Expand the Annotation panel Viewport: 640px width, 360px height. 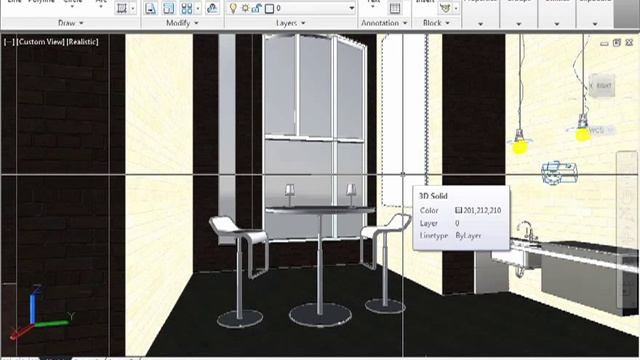pyautogui.click(x=384, y=23)
